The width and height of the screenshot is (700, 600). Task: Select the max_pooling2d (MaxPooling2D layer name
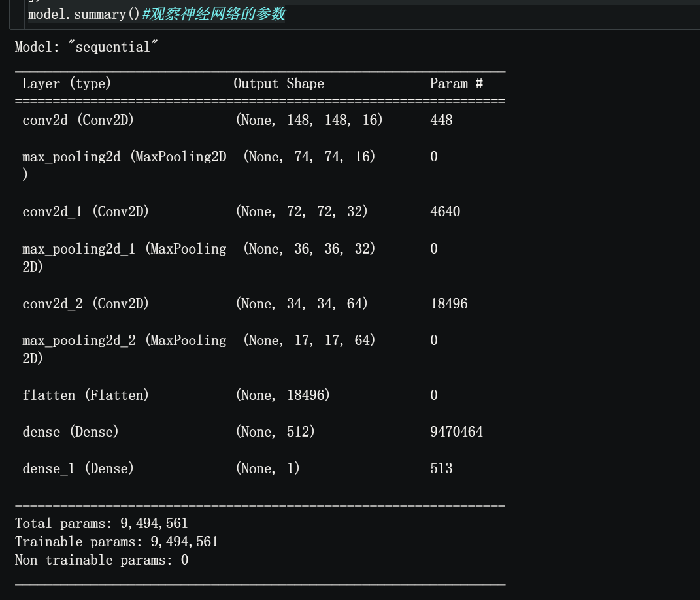125,157
